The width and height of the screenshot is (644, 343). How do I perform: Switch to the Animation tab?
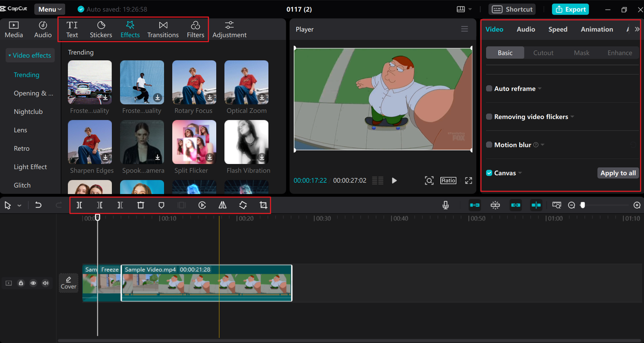point(597,29)
